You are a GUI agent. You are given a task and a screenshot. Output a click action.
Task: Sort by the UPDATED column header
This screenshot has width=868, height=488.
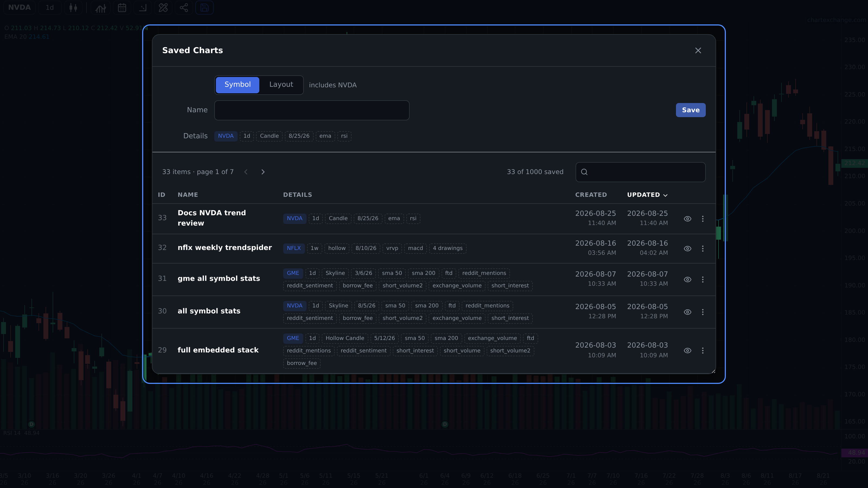point(647,195)
